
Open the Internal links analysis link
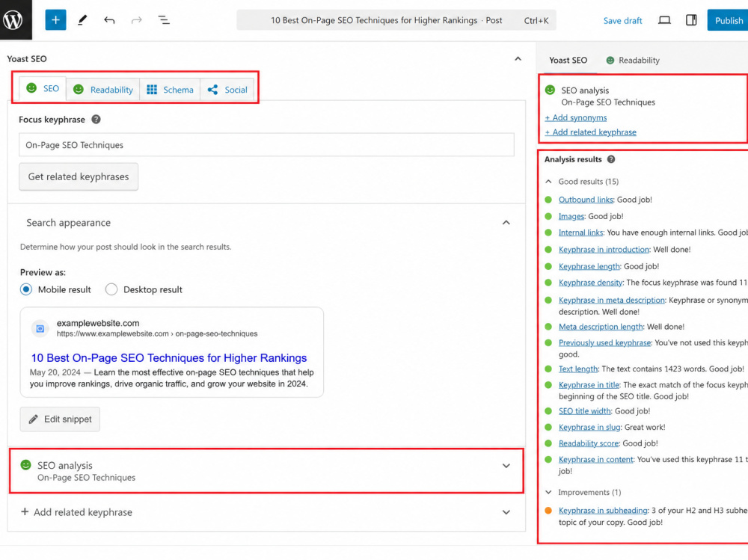coord(580,233)
